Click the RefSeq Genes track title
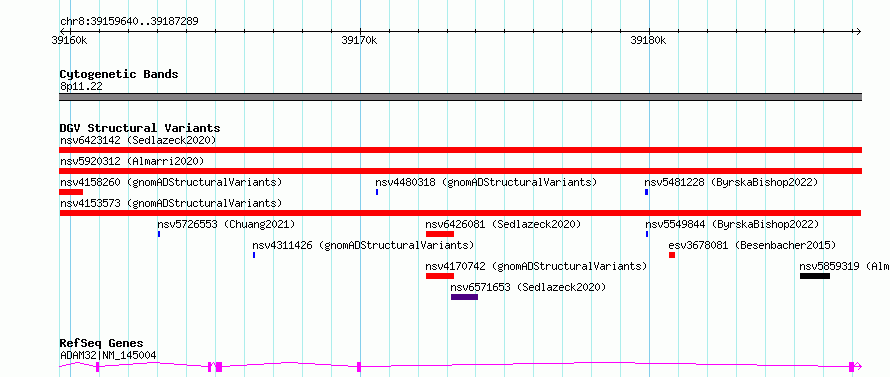This screenshot has height=377, width=890. point(101,343)
